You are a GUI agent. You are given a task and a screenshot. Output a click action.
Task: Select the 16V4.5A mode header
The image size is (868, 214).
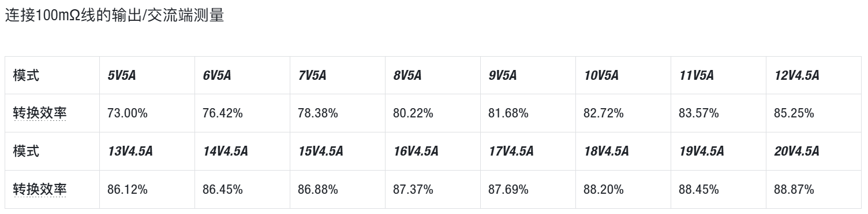pyautogui.click(x=416, y=152)
